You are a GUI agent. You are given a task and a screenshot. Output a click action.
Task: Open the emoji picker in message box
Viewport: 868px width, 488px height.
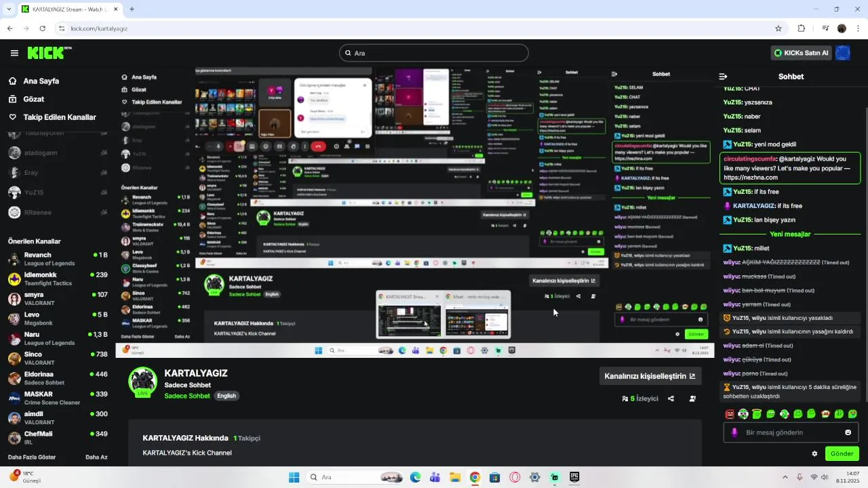[848, 432]
